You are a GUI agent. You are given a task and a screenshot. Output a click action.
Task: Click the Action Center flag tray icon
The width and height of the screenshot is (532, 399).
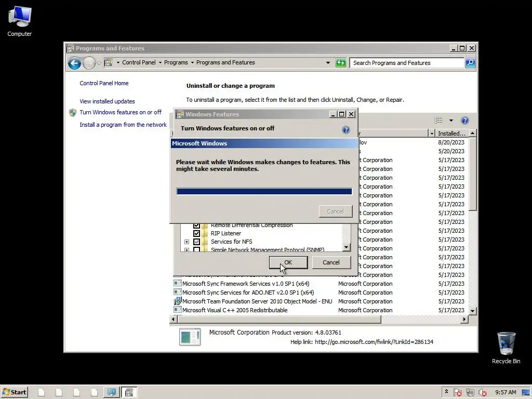tap(457, 393)
